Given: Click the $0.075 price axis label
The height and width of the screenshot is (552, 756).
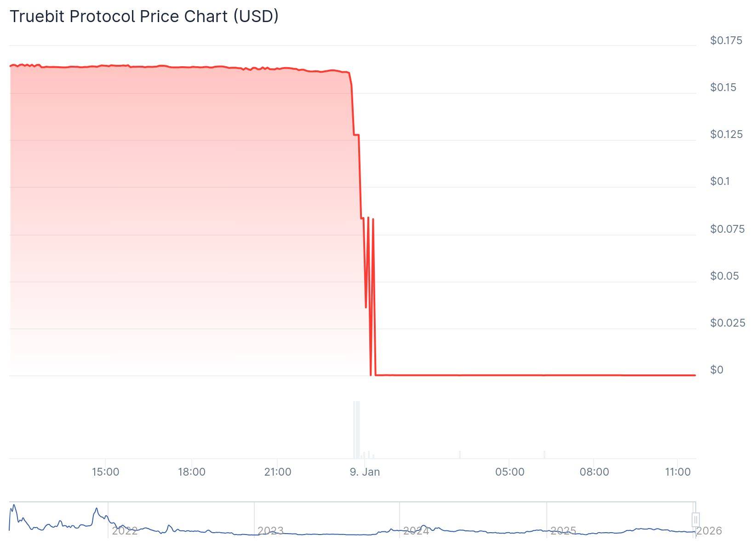Looking at the screenshot, I should point(727,229).
